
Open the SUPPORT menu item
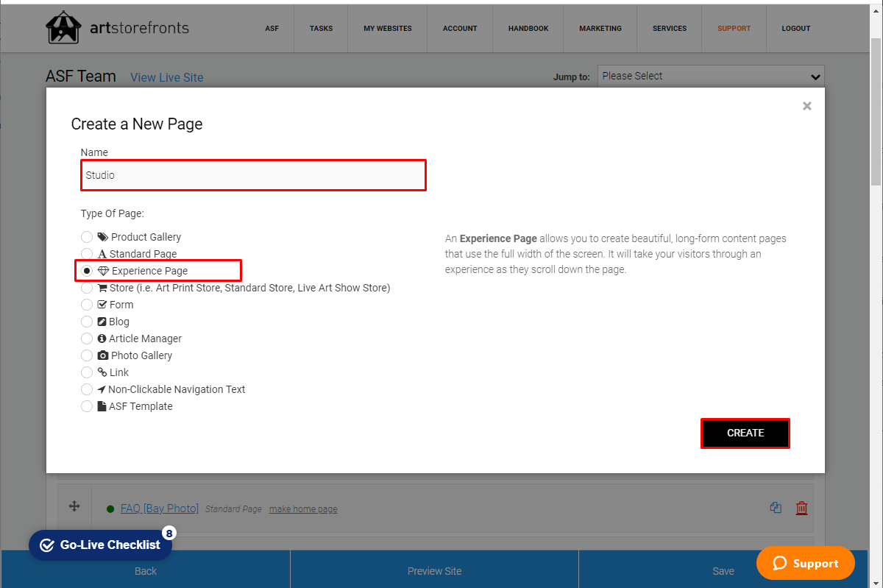tap(734, 29)
